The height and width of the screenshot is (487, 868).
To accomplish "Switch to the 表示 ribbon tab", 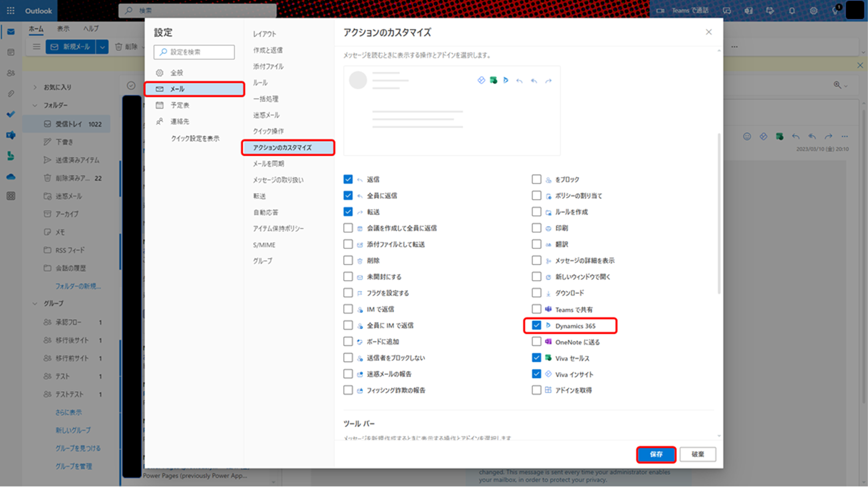I will [63, 29].
